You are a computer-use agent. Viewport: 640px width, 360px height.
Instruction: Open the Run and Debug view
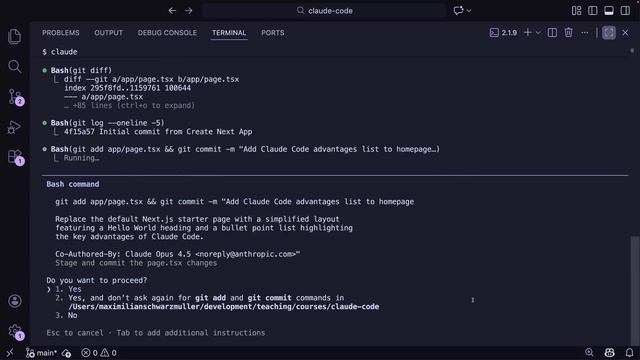point(14,127)
